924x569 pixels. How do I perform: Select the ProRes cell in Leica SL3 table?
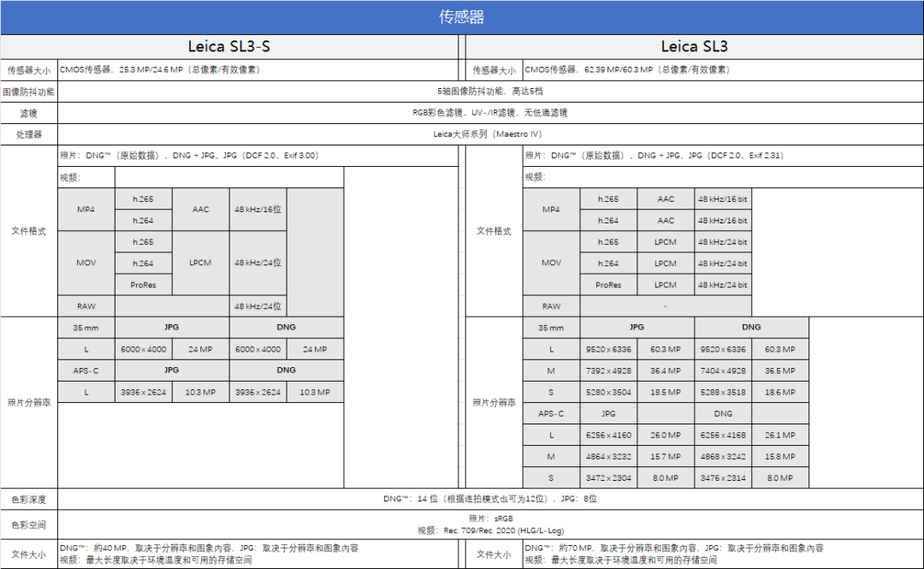608,285
